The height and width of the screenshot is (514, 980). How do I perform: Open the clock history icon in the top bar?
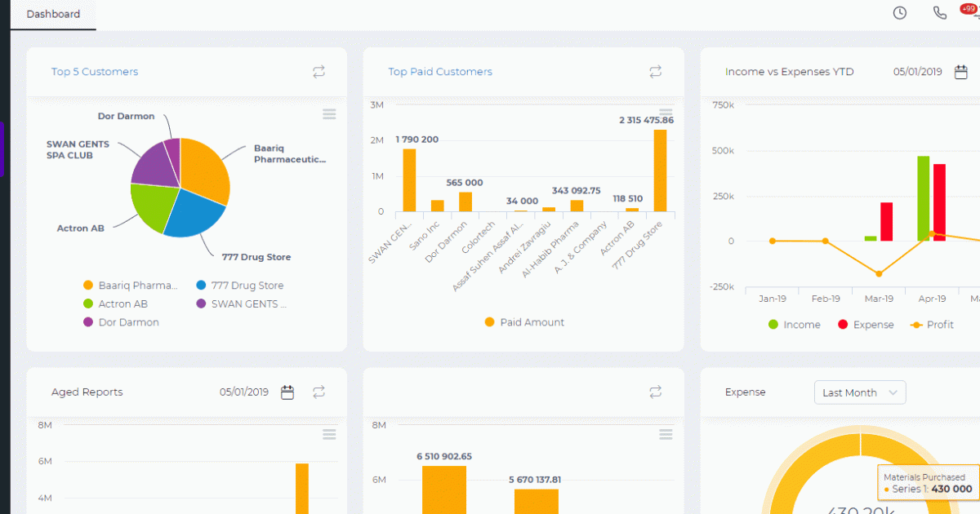[x=899, y=13]
